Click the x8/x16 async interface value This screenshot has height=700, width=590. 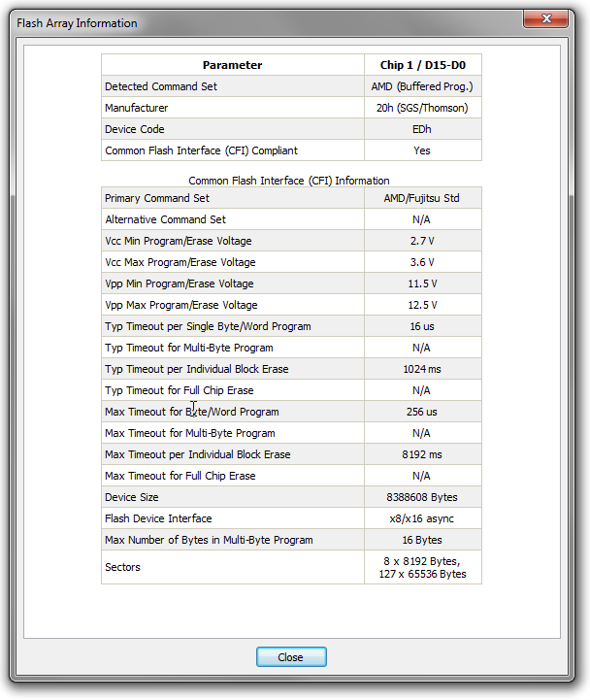pyautogui.click(x=422, y=518)
